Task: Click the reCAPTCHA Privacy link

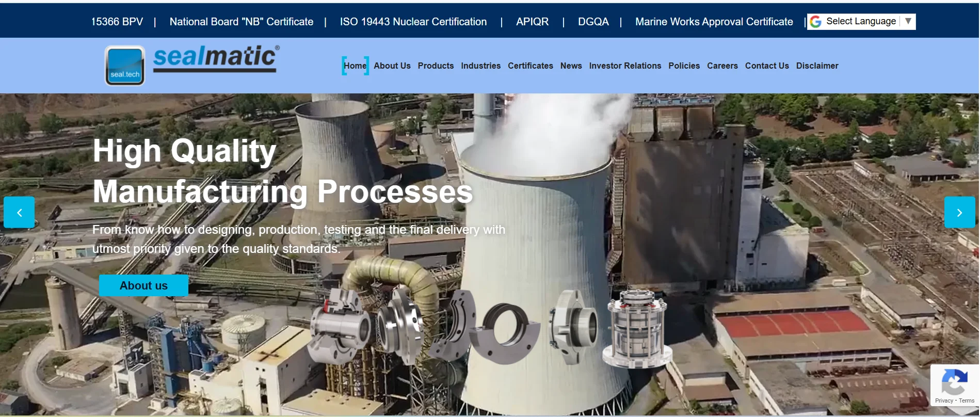Action: coord(944,400)
